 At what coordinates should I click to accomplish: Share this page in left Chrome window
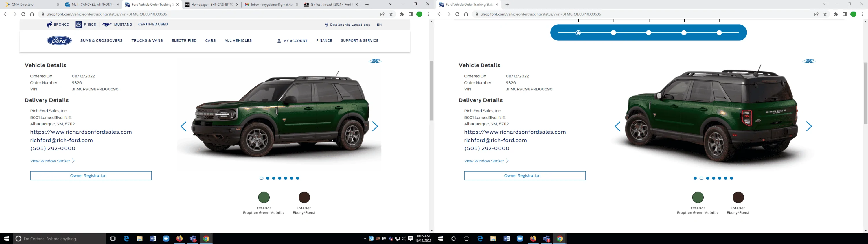[x=382, y=14]
